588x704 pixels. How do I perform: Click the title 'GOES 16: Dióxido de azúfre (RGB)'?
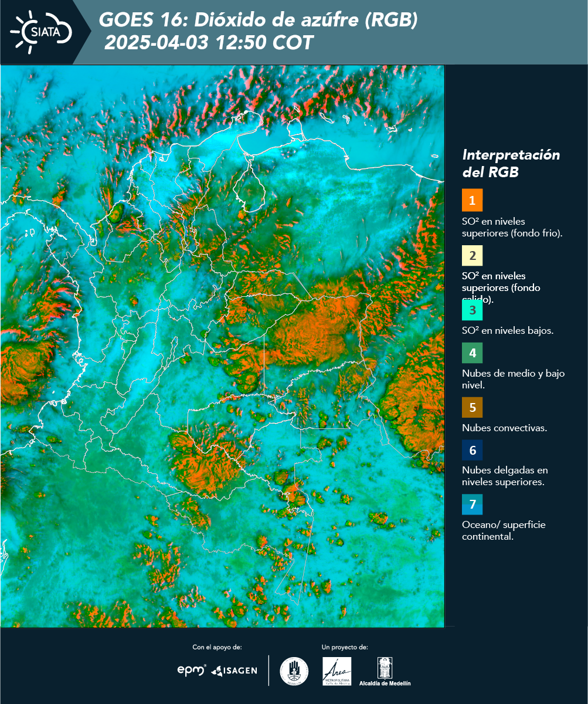click(x=258, y=21)
